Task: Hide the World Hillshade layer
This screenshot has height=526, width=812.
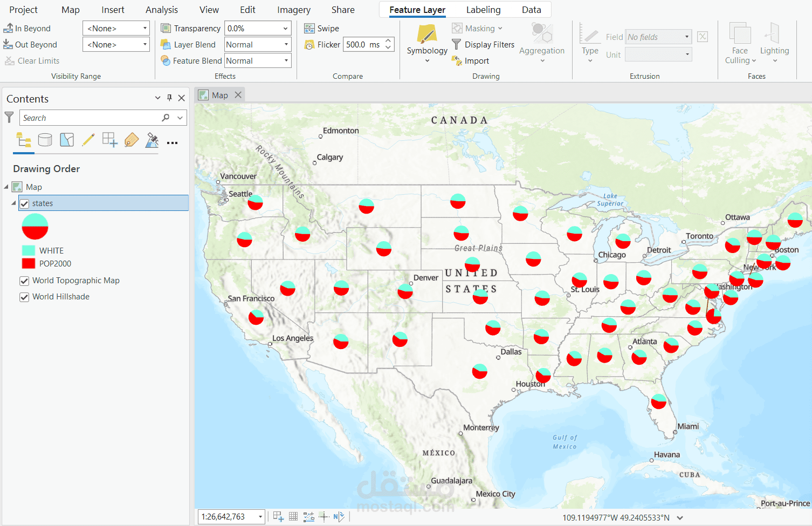Action: coord(24,296)
